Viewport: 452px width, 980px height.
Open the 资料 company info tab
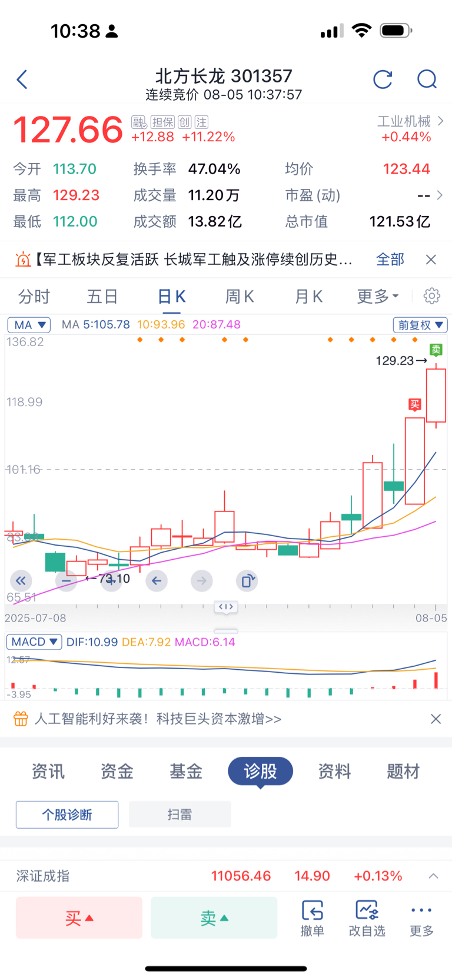coord(334,771)
